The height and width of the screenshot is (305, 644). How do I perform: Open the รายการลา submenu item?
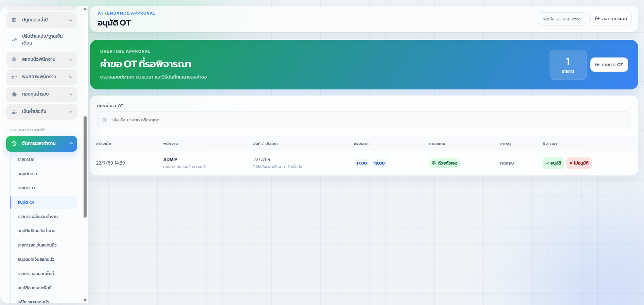(43, 159)
